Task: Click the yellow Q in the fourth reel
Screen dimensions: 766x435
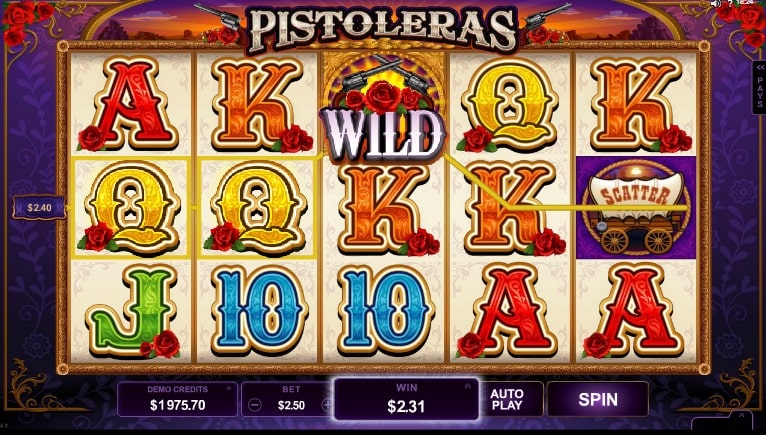Action: point(508,104)
